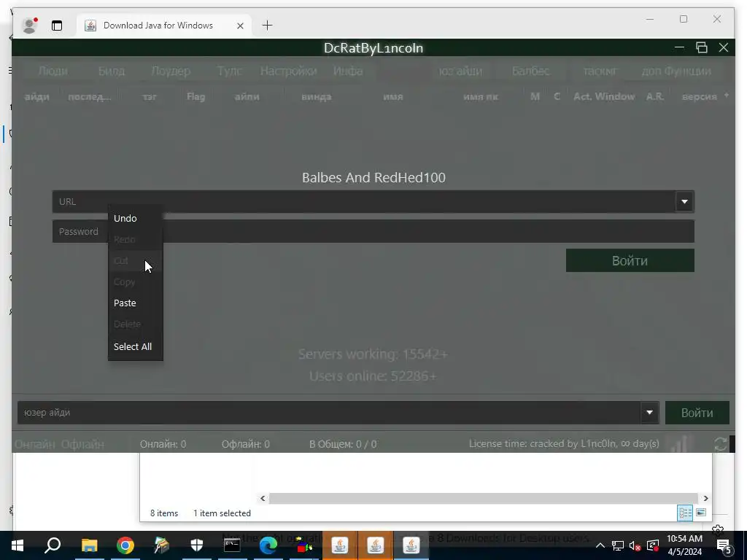This screenshot has width=747, height=560.
Task: Close the Download Java for Windows tab
Action: pos(240,26)
